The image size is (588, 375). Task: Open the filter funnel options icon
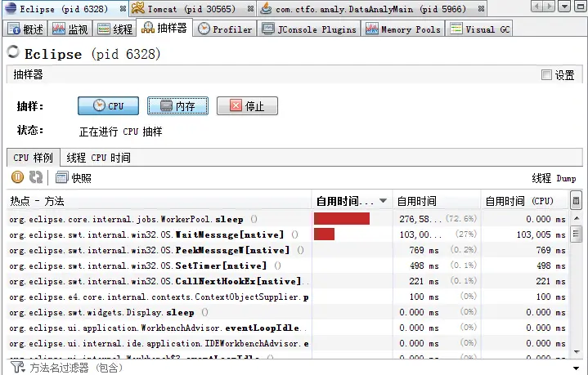pos(17,367)
